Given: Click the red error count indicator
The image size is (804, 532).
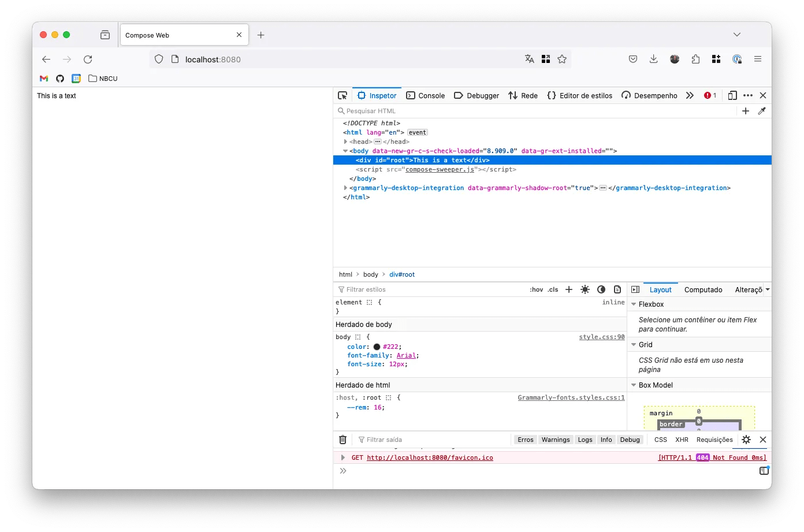Looking at the screenshot, I should 710,95.
